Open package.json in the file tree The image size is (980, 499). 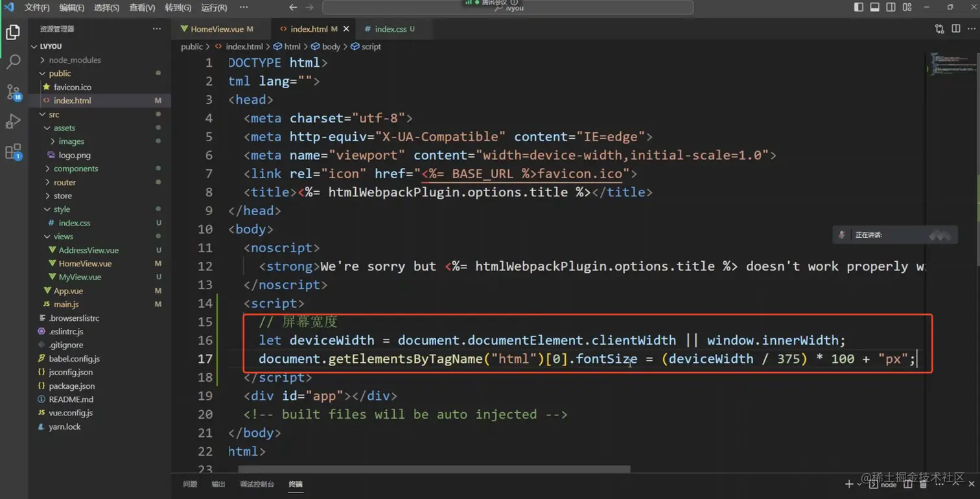[100, 386]
